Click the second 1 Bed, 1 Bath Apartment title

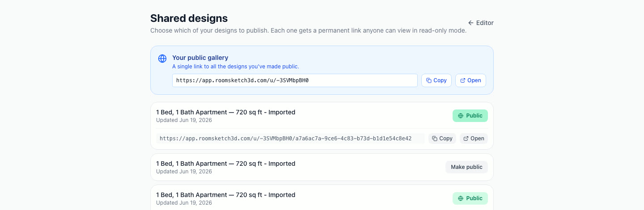coord(226,164)
